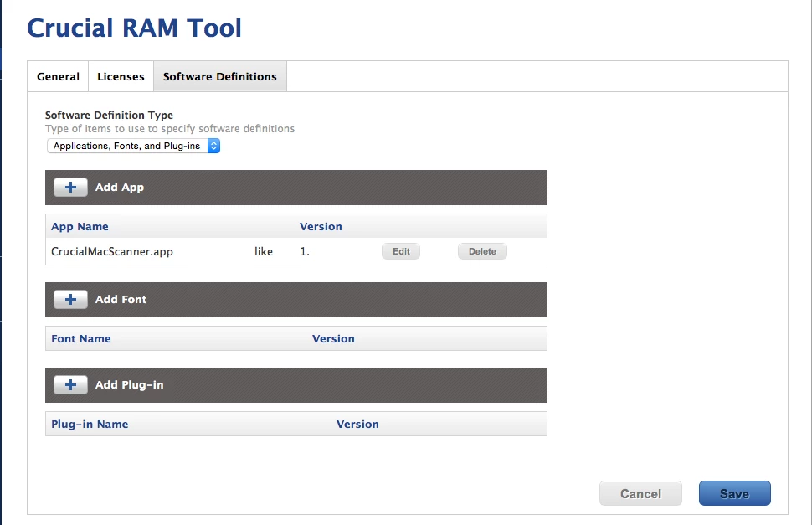Switch to the General tab
This screenshot has height=525, width=812.
(58, 77)
